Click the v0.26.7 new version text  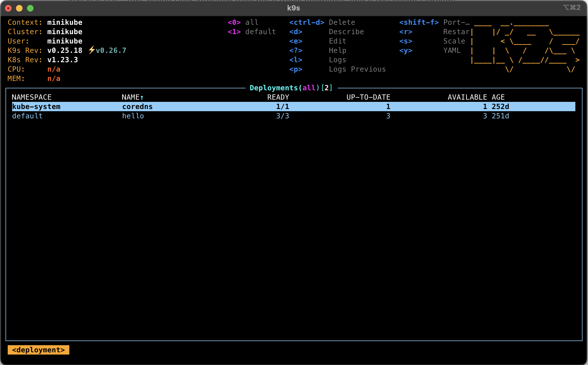point(111,50)
